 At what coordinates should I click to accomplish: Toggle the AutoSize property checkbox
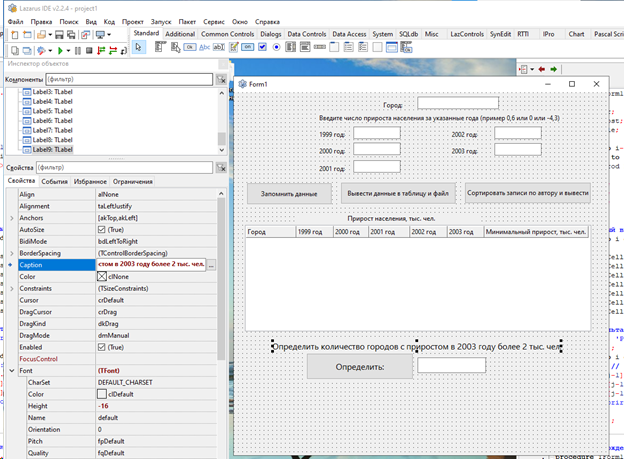[x=102, y=229]
